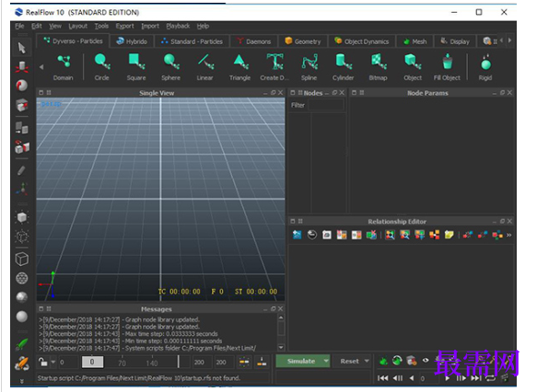
Task: Open dropdown arrow next to lock icon
Action: (x=53, y=362)
